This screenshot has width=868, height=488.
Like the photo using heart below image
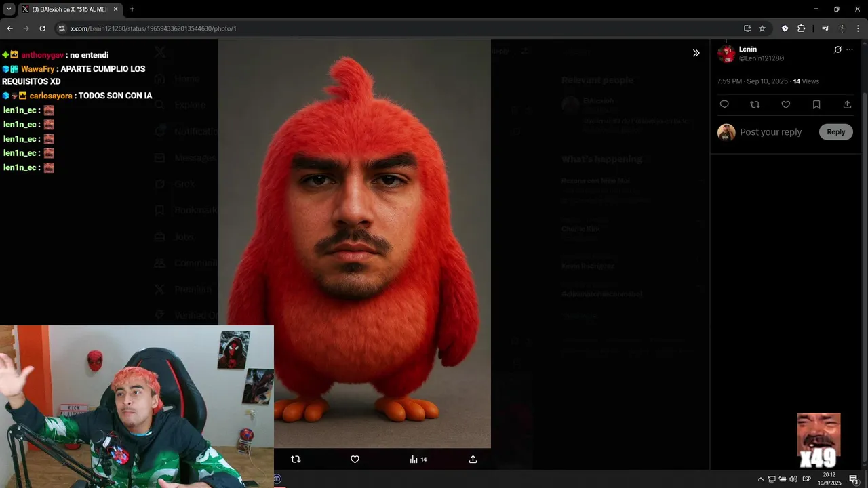coord(355,459)
